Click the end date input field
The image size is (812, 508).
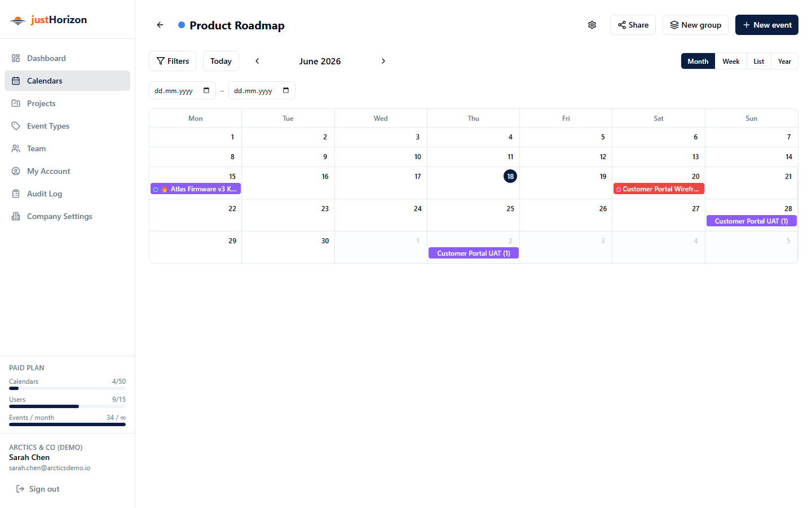point(262,90)
